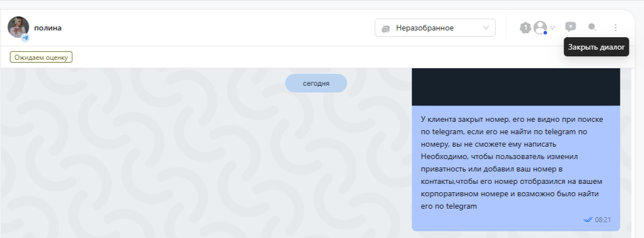Click the badge showing number 1
Screen dimensions: 644x238
click(x=525, y=27)
